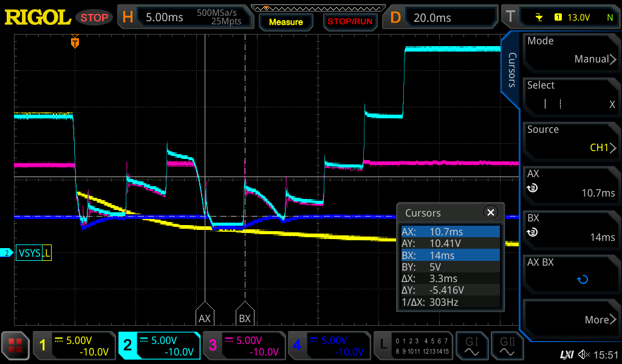Expand the Mode Manual menu
Viewport: 622px width, 364px height.
point(571,52)
